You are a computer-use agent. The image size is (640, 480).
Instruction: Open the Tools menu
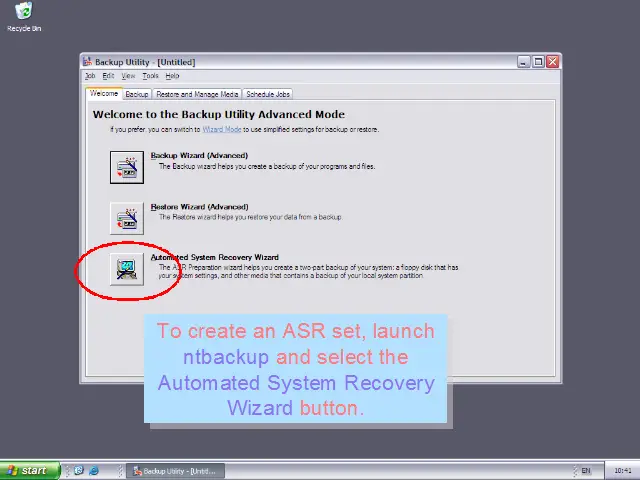point(150,76)
